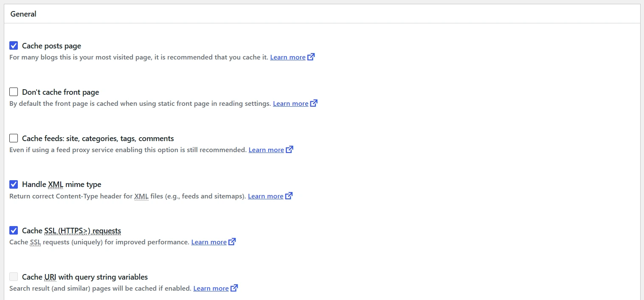The image size is (644, 300).
Task: Click the external-link icon after the XML Content-Type description
Action: pyautogui.click(x=289, y=195)
